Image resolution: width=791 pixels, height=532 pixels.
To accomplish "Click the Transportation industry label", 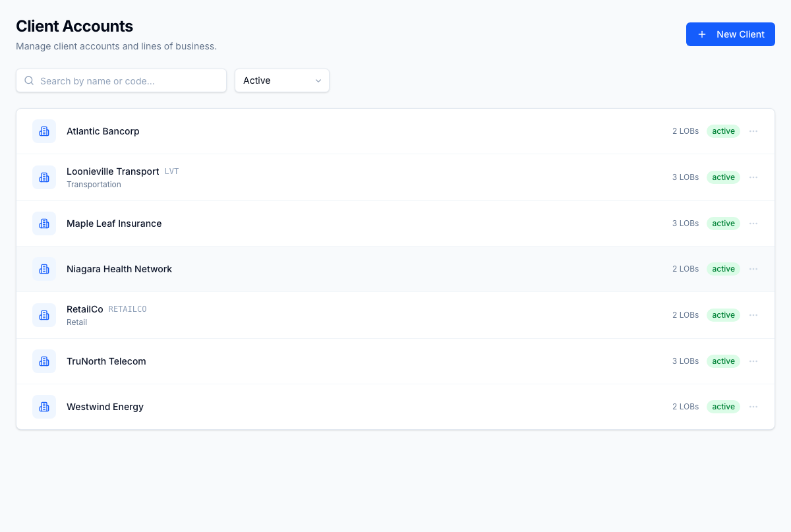I will (94, 185).
